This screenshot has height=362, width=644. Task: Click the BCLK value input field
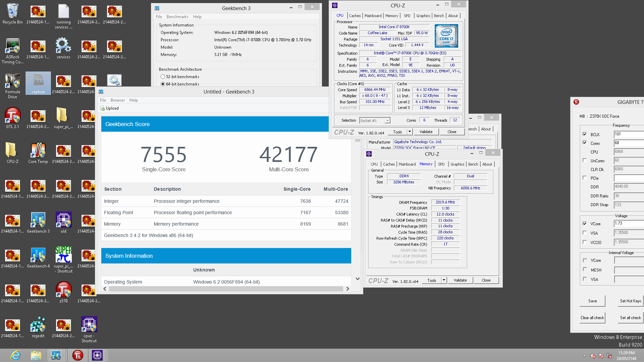tap(629, 134)
